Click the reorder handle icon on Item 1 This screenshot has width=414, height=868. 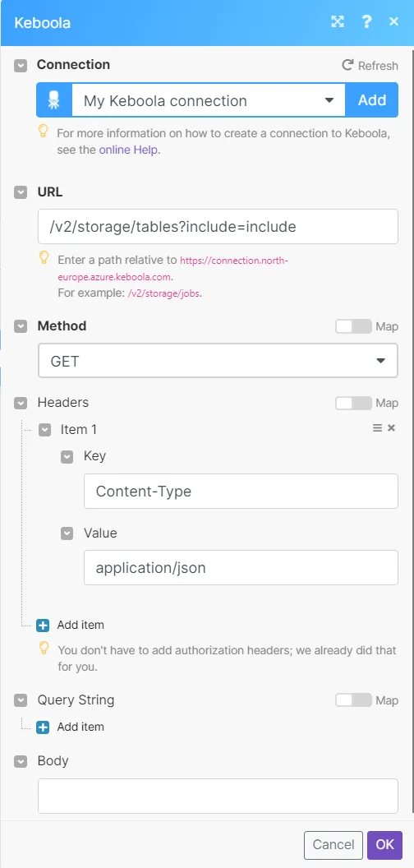coord(378,428)
